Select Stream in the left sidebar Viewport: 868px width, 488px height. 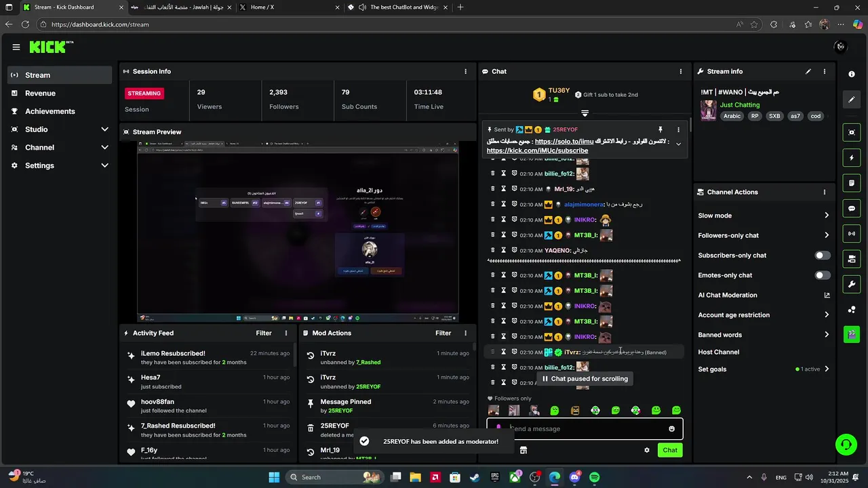60,75
